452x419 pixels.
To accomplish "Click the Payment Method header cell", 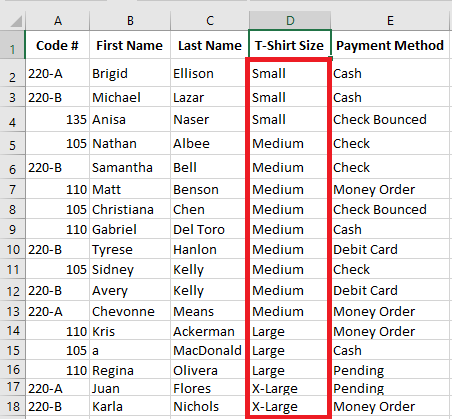I will (x=390, y=45).
